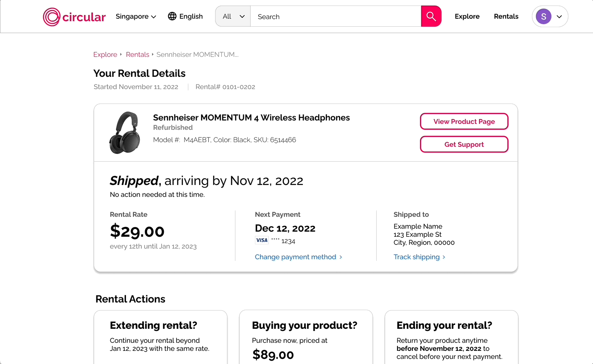Click the purple S profile avatar

pyautogui.click(x=543, y=17)
